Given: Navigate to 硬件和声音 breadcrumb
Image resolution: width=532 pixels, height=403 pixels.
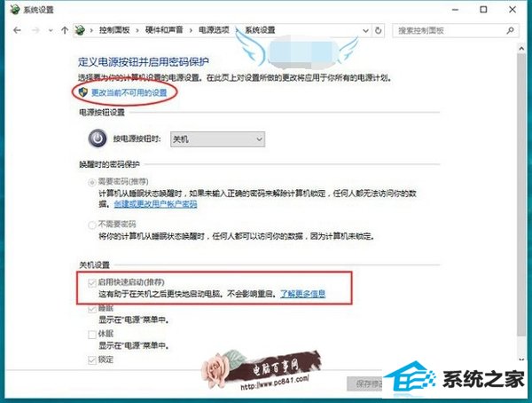Looking at the screenshot, I should [x=164, y=30].
